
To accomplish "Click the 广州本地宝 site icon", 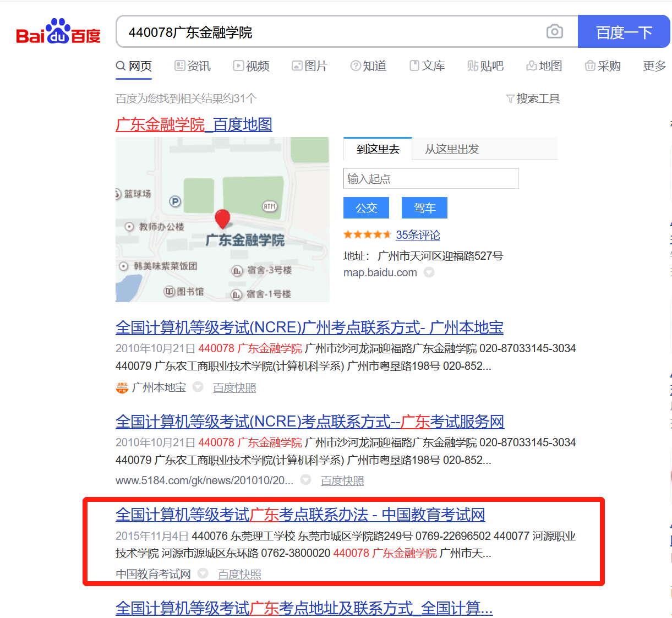I will point(122,387).
